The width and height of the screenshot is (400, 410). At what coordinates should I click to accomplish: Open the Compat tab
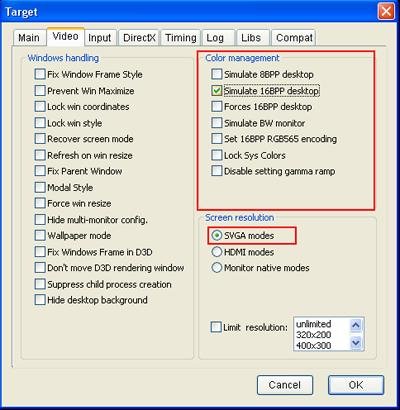coord(294,38)
